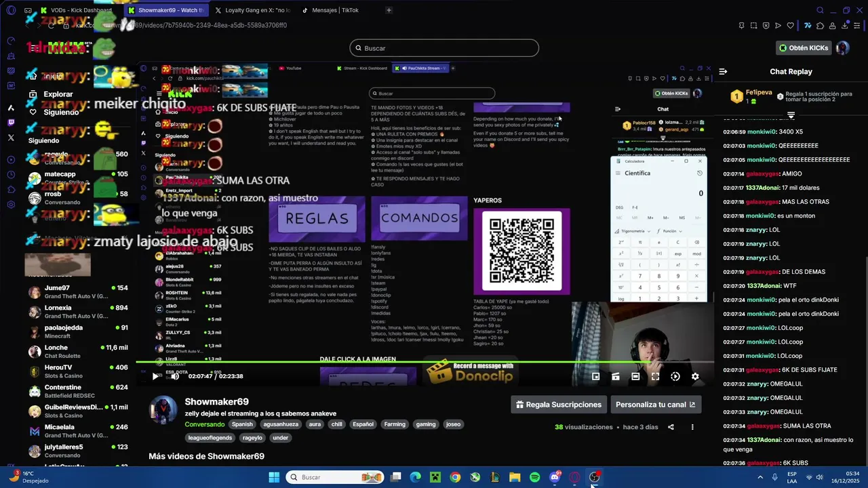Open the Mensajes TikTok tab
This screenshot has width=868, height=488.
(334, 10)
